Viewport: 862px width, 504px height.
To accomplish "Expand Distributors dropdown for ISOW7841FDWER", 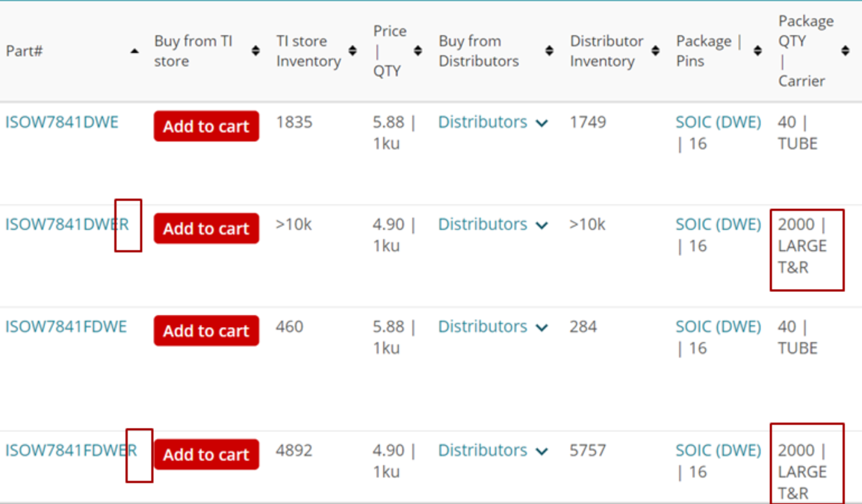I will click(x=493, y=451).
